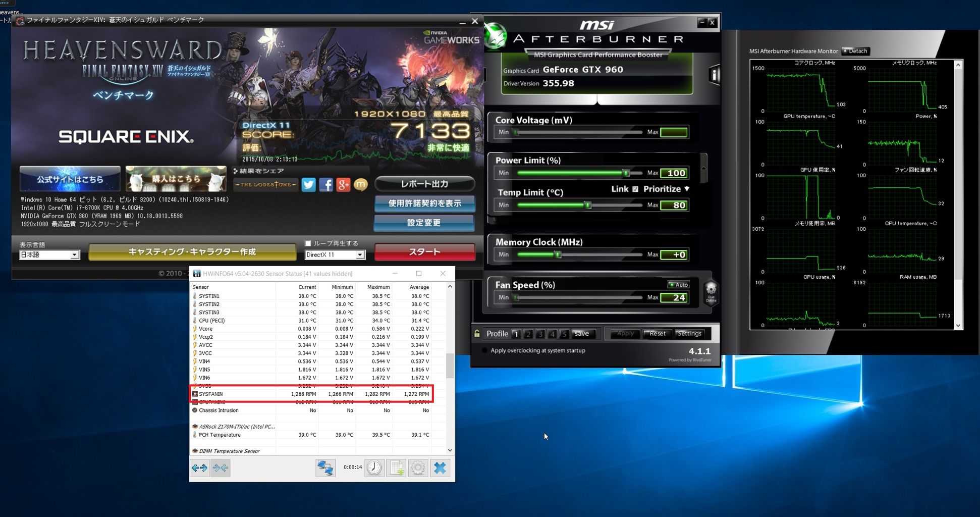Enable the loop playback checkbox
The width and height of the screenshot is (980, 517).
point(308,243)
